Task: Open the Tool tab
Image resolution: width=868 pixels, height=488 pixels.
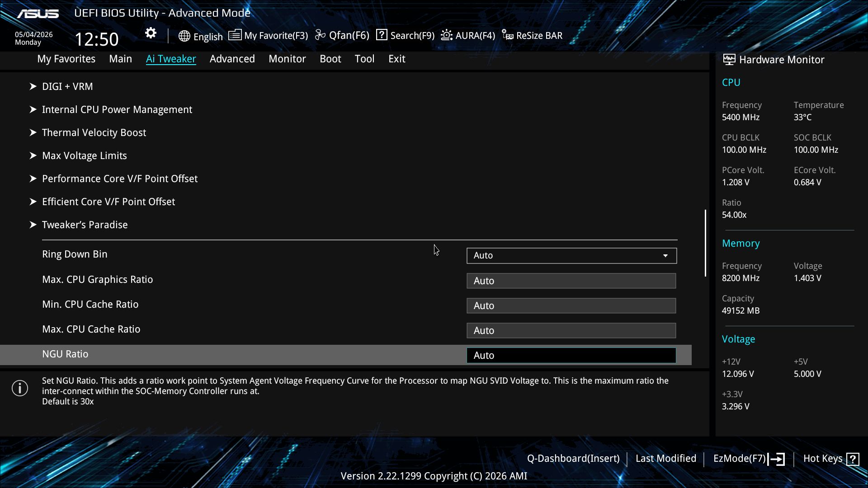Action: [x=364, y=59]
